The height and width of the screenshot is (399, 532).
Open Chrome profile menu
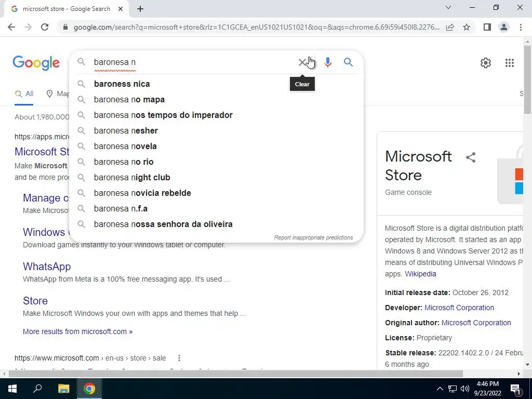click(504, 27)
